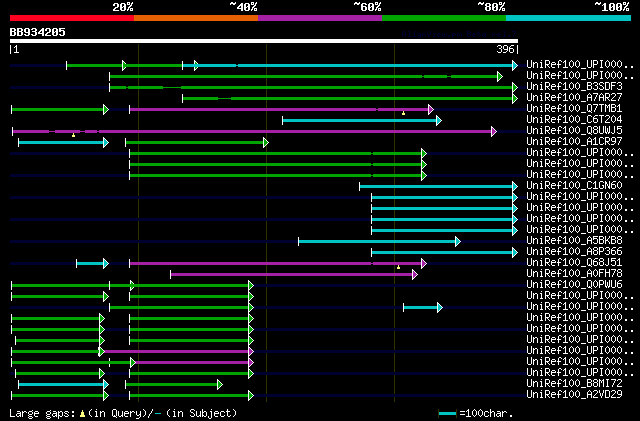The width and height of the screenshot is (640, 421).
Task: Click the cyan alignment segment in the B8MI72 row
Action: click(63, 385)
